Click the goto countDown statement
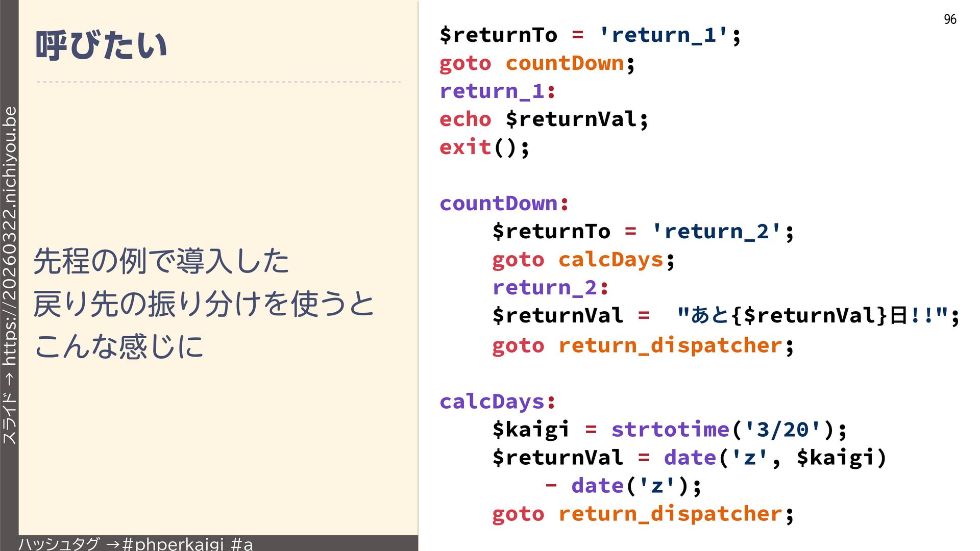The width and height of the screenshot is (980, 551). point(537,64)
